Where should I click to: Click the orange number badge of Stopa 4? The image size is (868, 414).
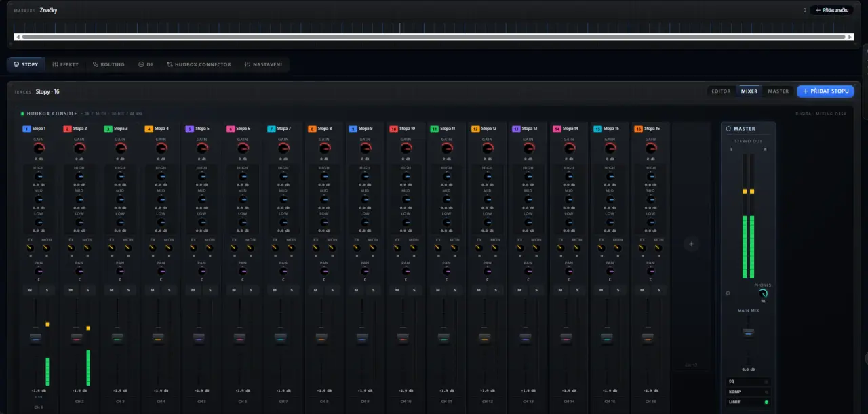149,129
